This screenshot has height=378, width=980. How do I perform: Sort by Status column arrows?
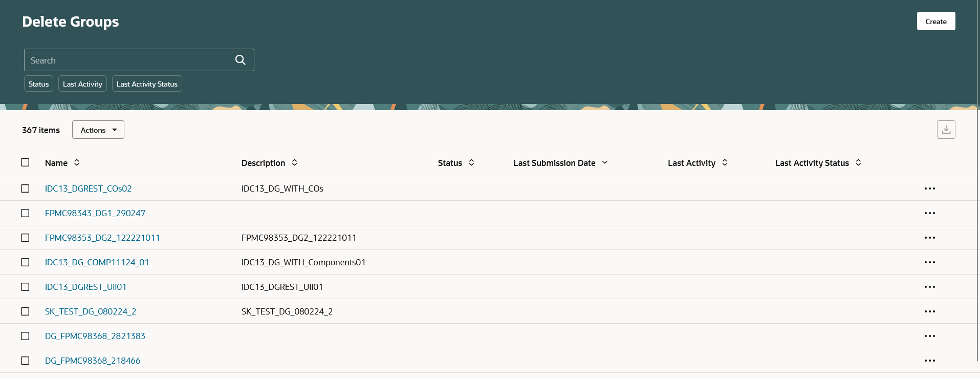point(471,162)
